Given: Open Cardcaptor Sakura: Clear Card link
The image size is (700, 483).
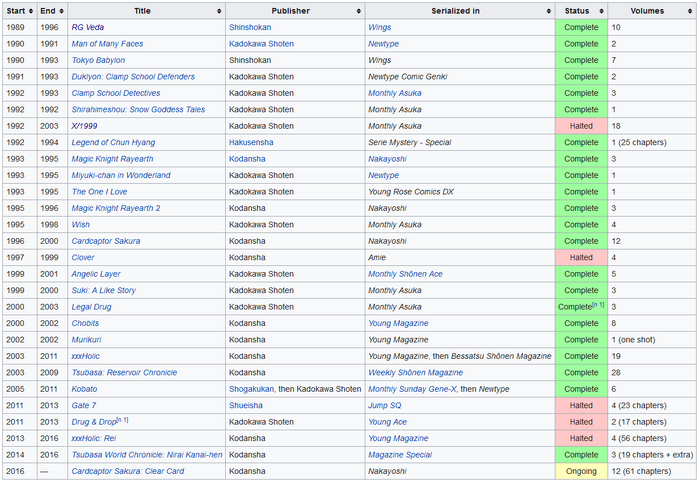Looking at the screenshot, I should click(128, 471).
